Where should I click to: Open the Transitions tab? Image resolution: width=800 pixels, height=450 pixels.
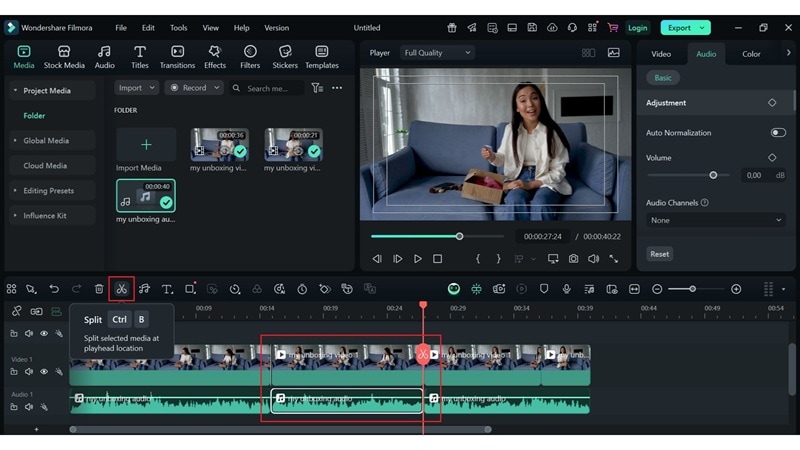coord(178,57)
